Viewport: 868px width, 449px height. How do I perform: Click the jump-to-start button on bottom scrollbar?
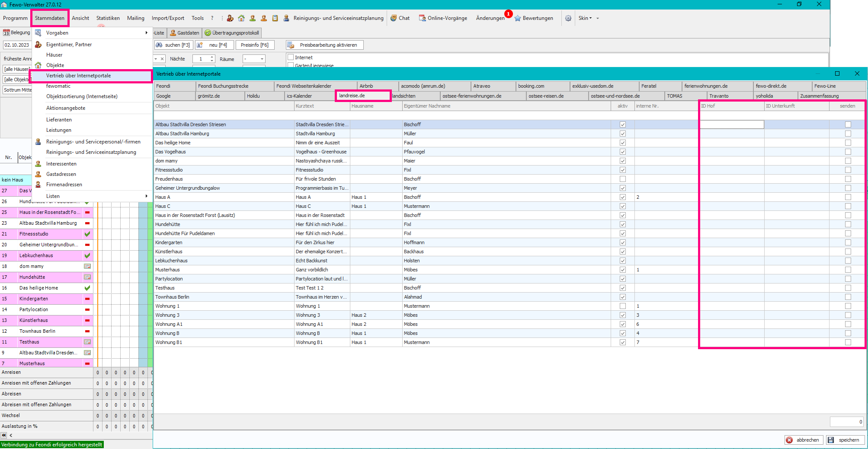pyautogui.click(x=4, y=435)
